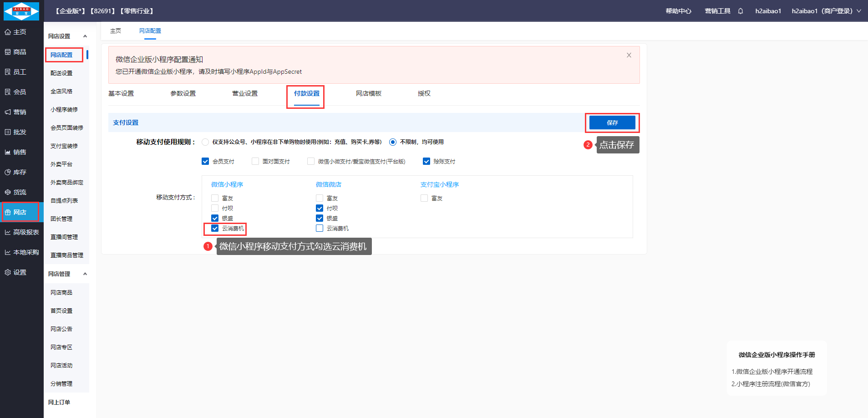
Task: Collapse the 网店管理 menu group
Action: tap(85, 274)
